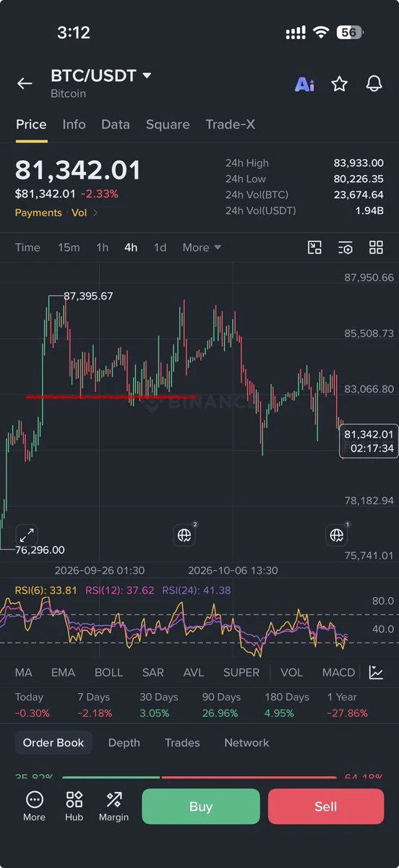Enable the SAR indicator
Screen dimensions: 399x868
153,673
